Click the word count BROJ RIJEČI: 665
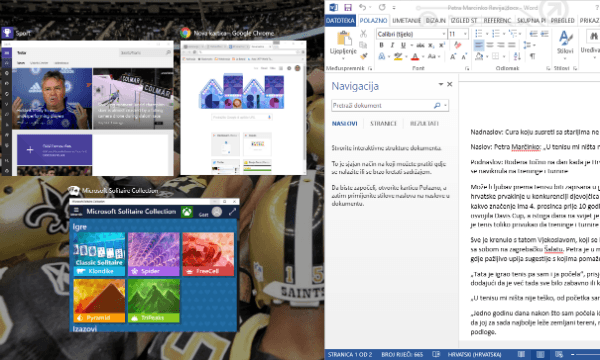 pyautogui.click(x=402, y=355)
